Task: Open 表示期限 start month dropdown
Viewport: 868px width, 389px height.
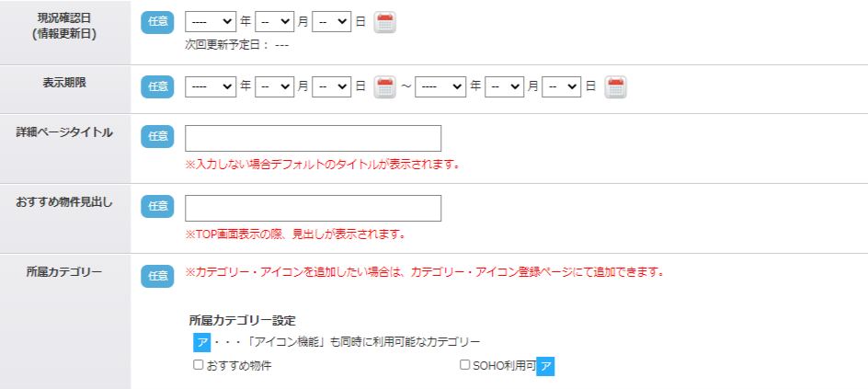Action: coord(274,86)
